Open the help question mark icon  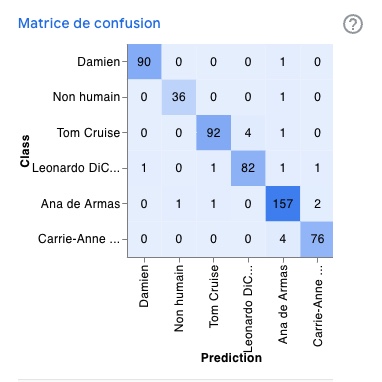353,24
